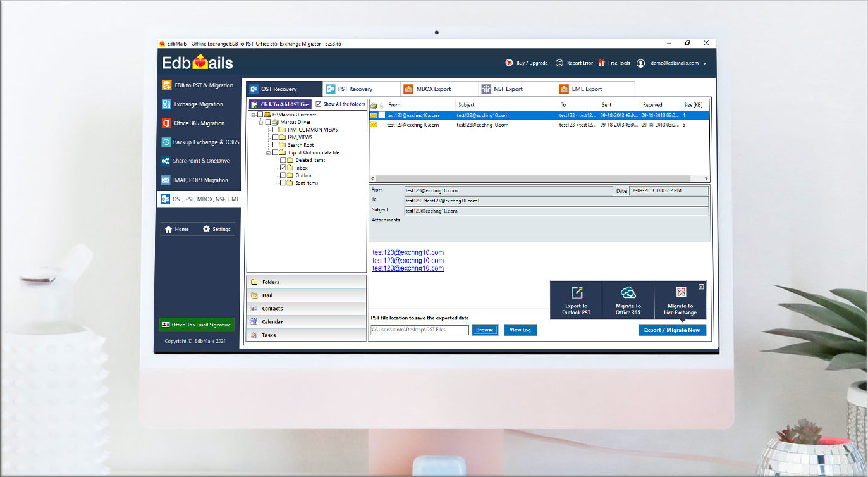Select the message row with size 5

click(539, 125)
